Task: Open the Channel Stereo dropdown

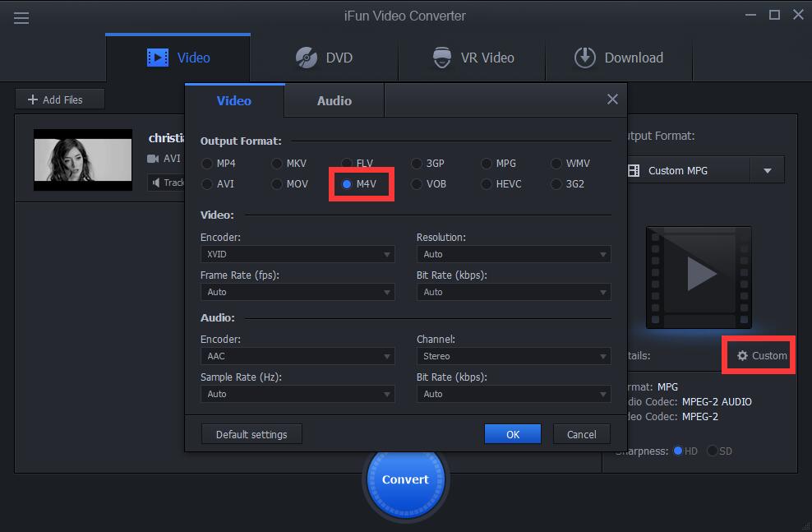Action: [514, 356]
